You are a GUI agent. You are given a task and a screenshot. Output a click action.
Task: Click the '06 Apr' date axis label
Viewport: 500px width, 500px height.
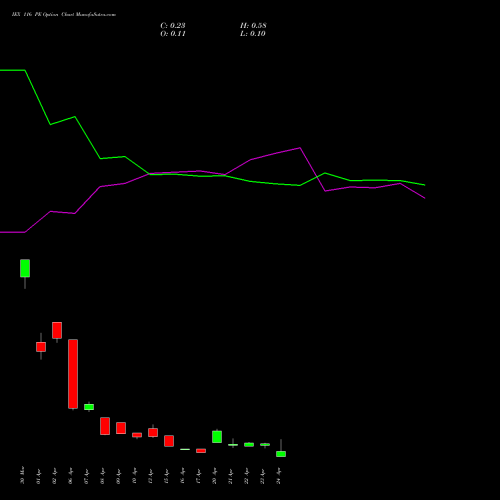pyautogui.click(x=70, y=476)
